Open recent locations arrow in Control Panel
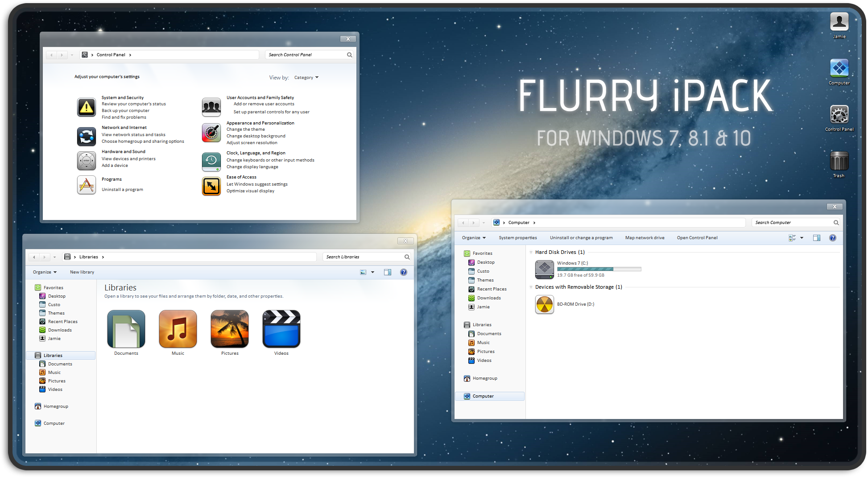Viewport: 868px width, 477px height. point(72,55)
